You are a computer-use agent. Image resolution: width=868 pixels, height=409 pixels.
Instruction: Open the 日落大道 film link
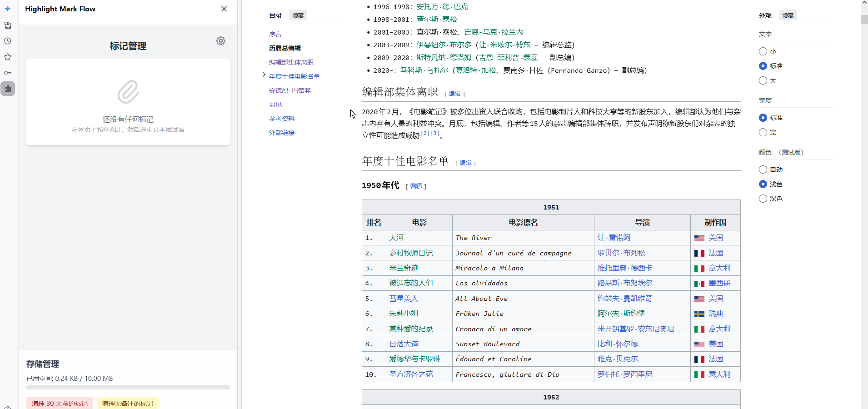(x=404, y=344)
